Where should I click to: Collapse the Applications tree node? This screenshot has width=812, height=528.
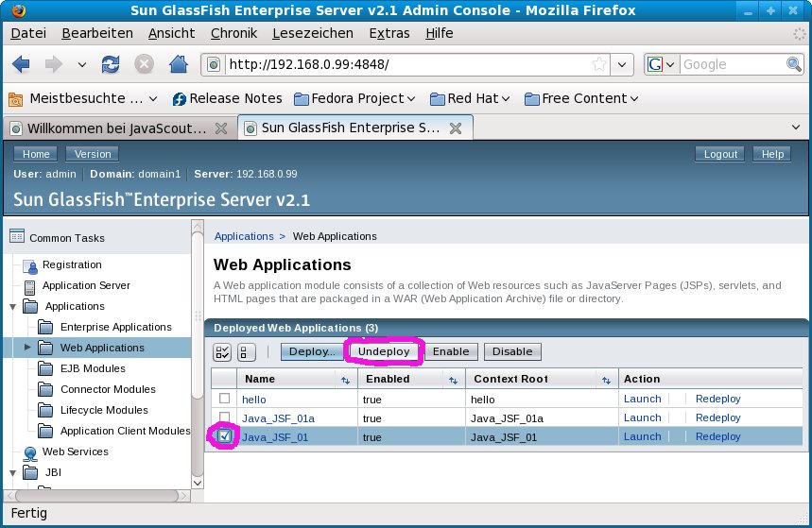[11, 306]
